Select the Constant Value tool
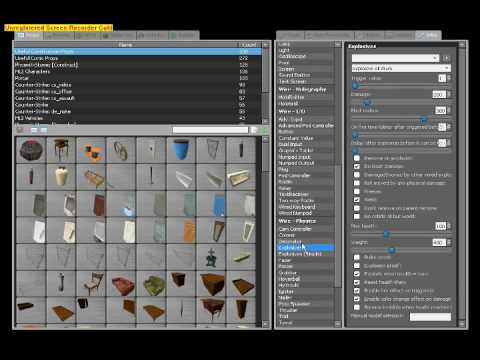This screenshot has width=480, height=360. tap(305, 138)
